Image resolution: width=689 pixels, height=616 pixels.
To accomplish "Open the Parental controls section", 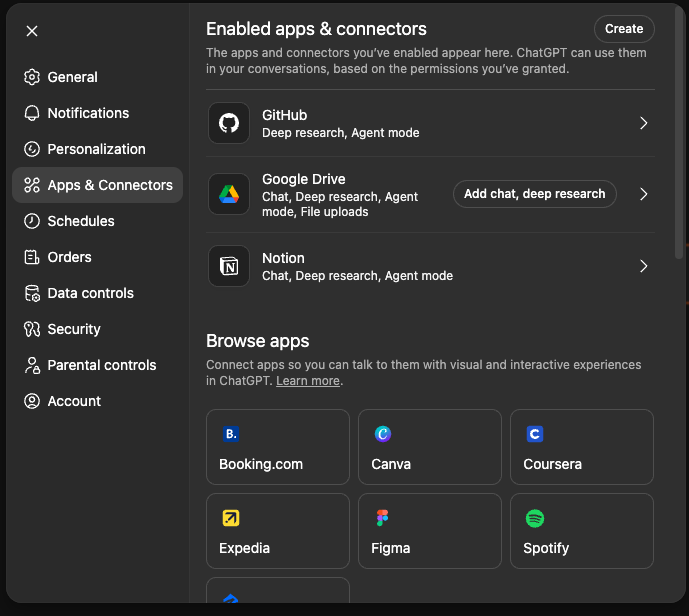I will (101, 365).
